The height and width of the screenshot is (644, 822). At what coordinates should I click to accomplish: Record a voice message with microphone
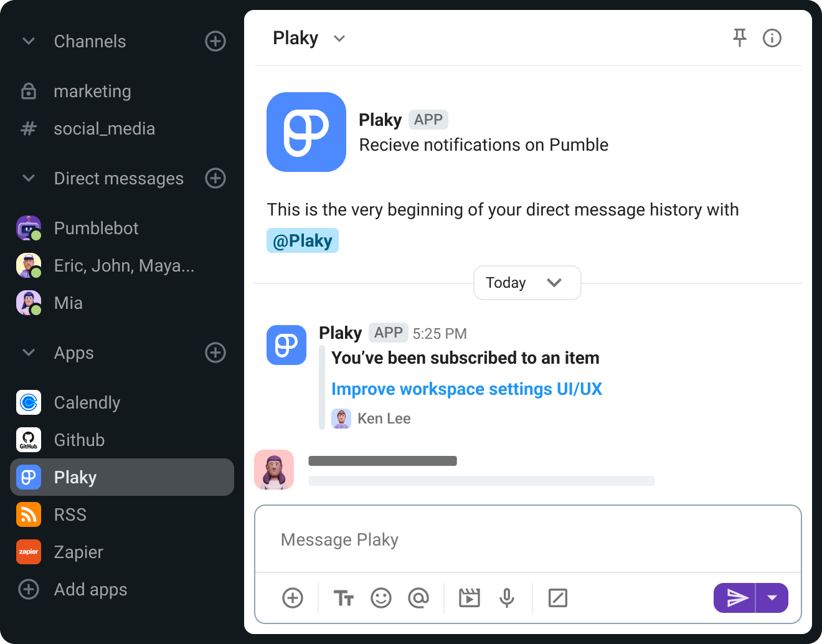pos(507,598)
